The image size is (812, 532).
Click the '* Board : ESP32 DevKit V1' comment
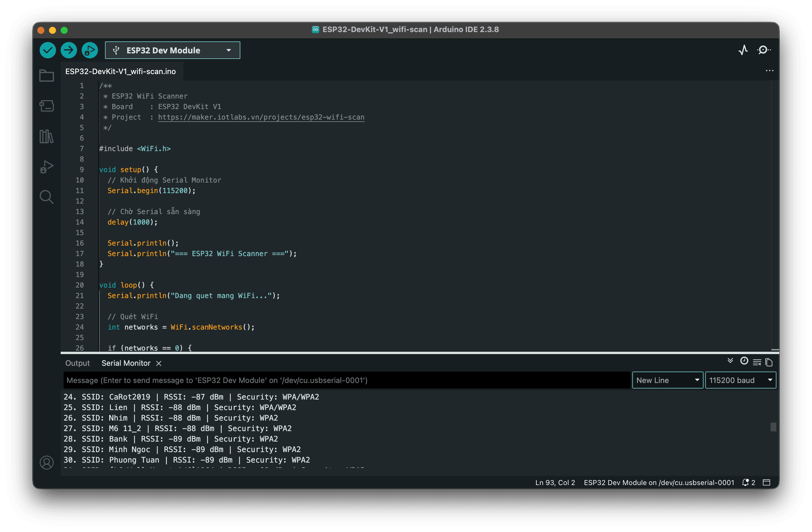[x=162, y=106]
